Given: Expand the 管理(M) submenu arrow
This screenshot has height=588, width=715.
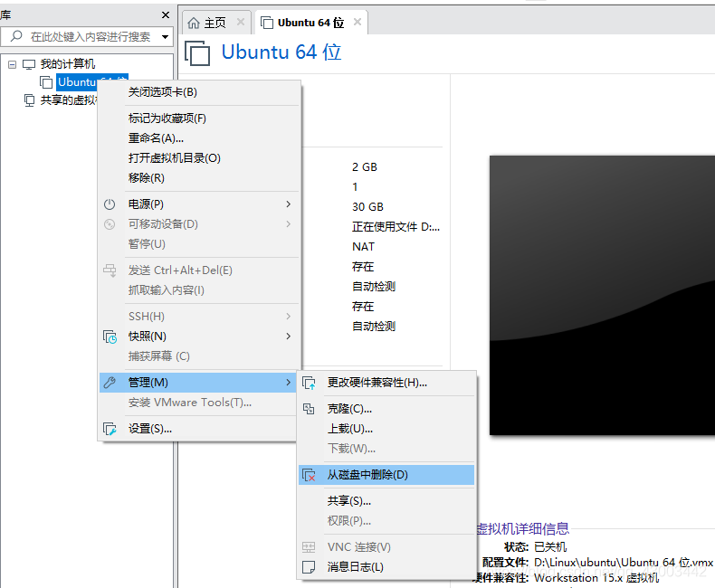Looking at the screenshot, I should click(x=288, y=383).
